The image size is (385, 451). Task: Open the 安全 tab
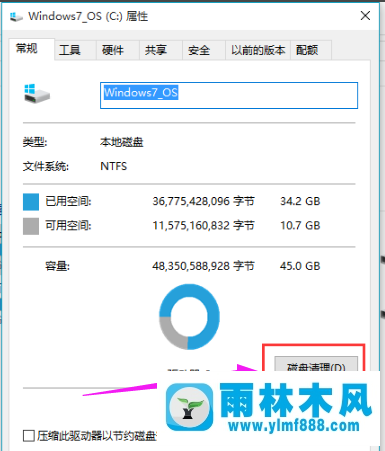point(204,50)
